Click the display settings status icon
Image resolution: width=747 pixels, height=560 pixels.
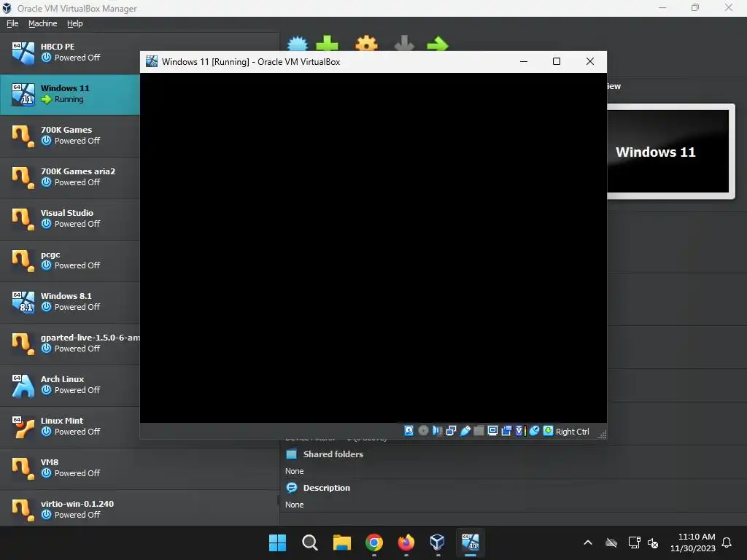(492, 431)
